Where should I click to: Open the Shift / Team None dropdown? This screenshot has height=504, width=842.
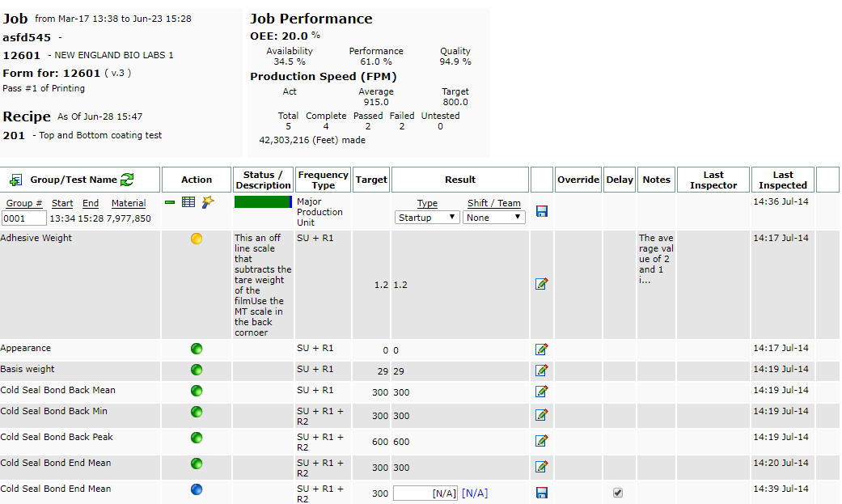click(x=494, y=217)
